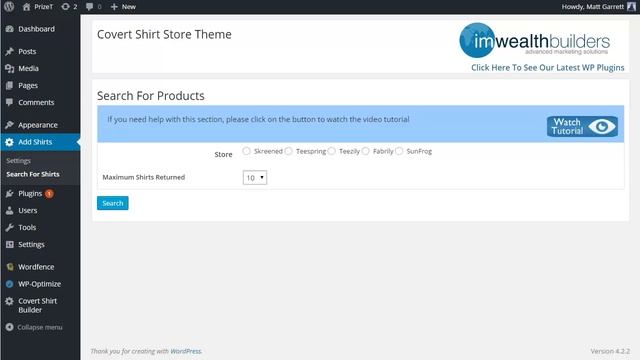Image resolution: width=640 pixels, height=360 pixels.
Task: Open the updates icon showing 2
Action: pos(65,7)
